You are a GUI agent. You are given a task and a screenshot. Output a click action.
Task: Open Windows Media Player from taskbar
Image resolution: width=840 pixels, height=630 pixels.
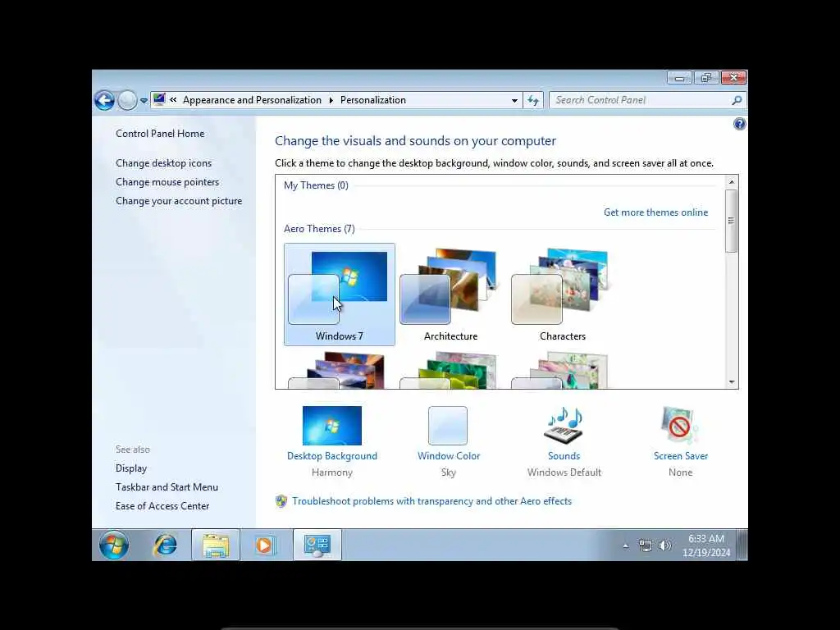(x=265, y=545)
